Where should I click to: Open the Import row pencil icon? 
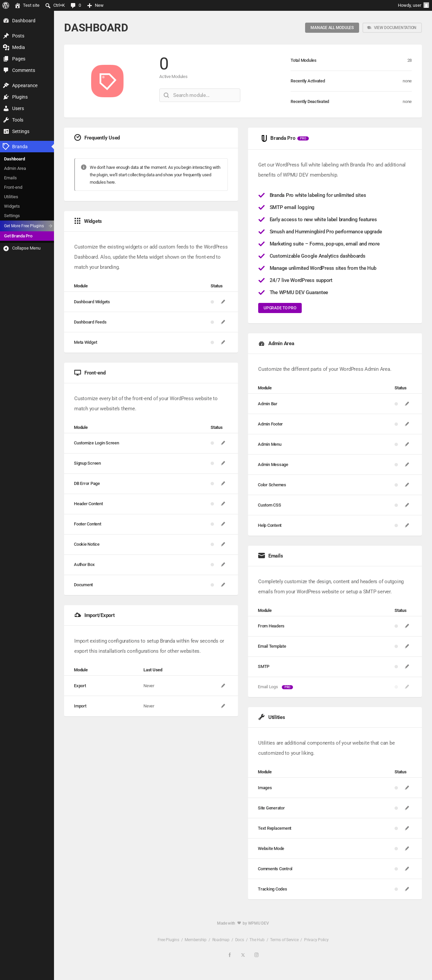(x=223, y=706)
